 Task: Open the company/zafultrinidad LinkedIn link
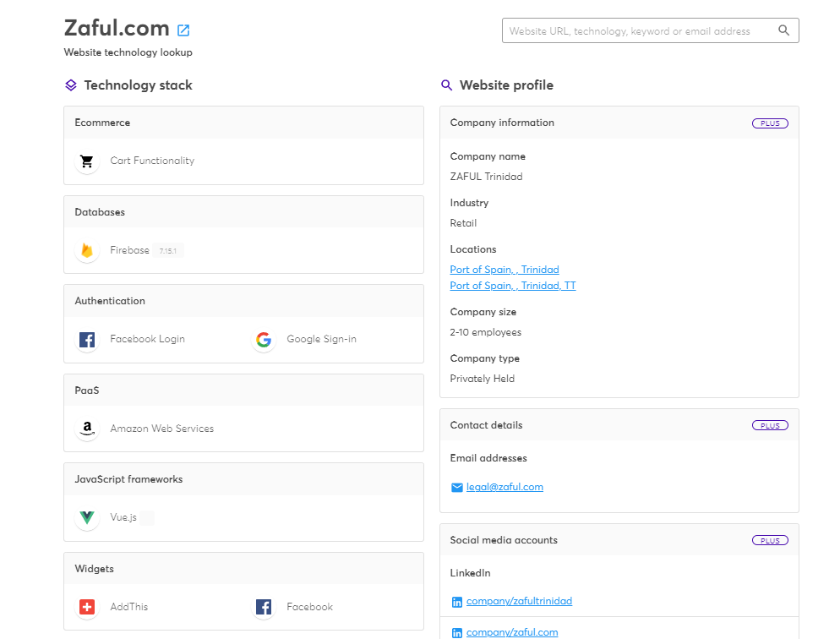(x=519, y=601)
